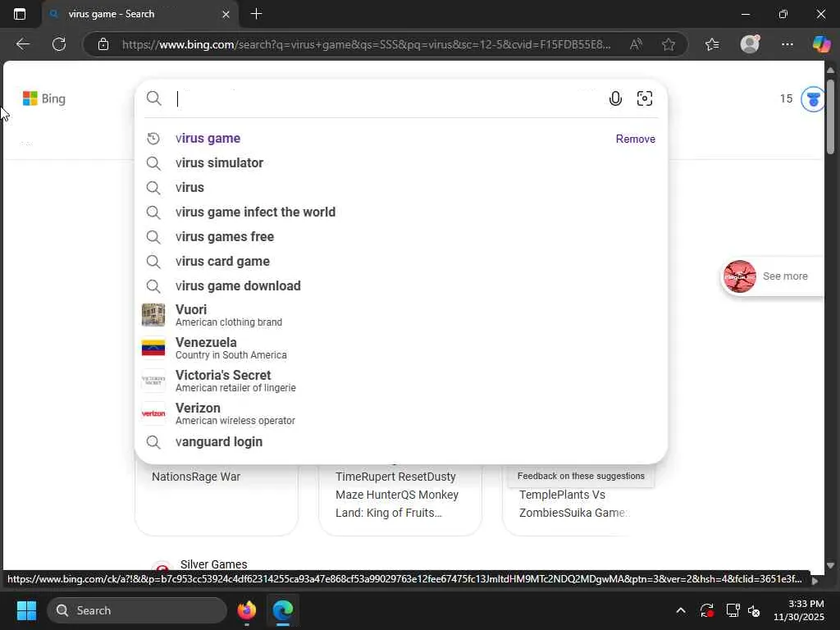Image resolution: width=840 pixels, height=630 pixels.
Task: Select virus game infect the world
Action: click(x=255, y=212)
